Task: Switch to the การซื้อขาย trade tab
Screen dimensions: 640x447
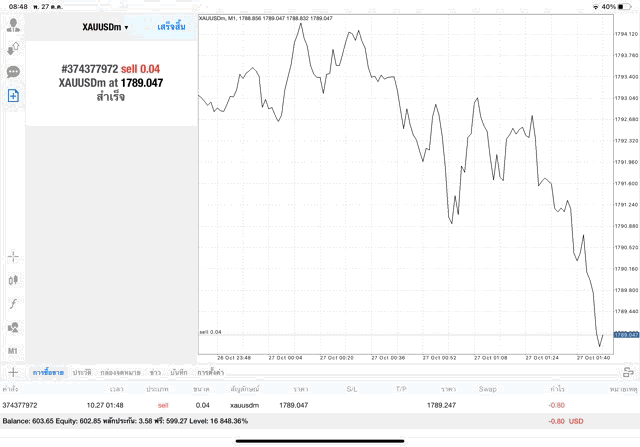Action: pyautogui.click(x=49, y=372)
